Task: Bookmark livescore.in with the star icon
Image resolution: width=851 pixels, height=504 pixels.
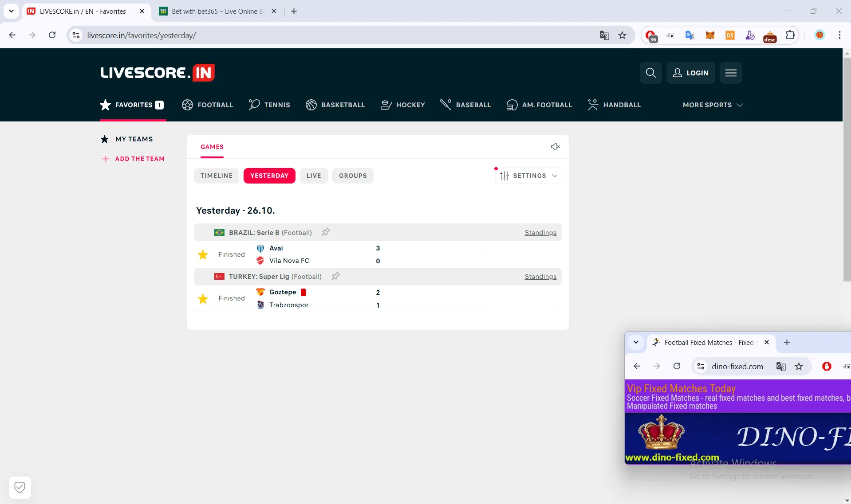Action: pos(622,35)
